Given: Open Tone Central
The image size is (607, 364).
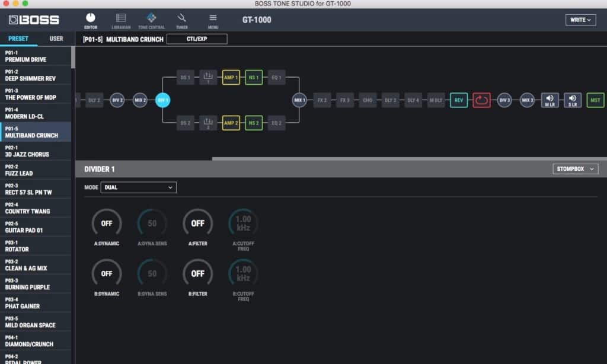Looking at the screenshot, I should point(151,21).
